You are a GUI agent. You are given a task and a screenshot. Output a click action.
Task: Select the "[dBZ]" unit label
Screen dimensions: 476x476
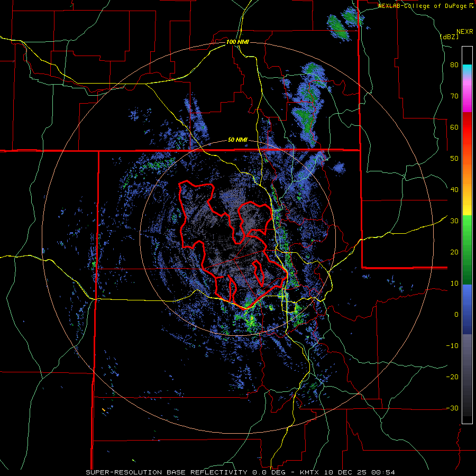coord(449,36)
